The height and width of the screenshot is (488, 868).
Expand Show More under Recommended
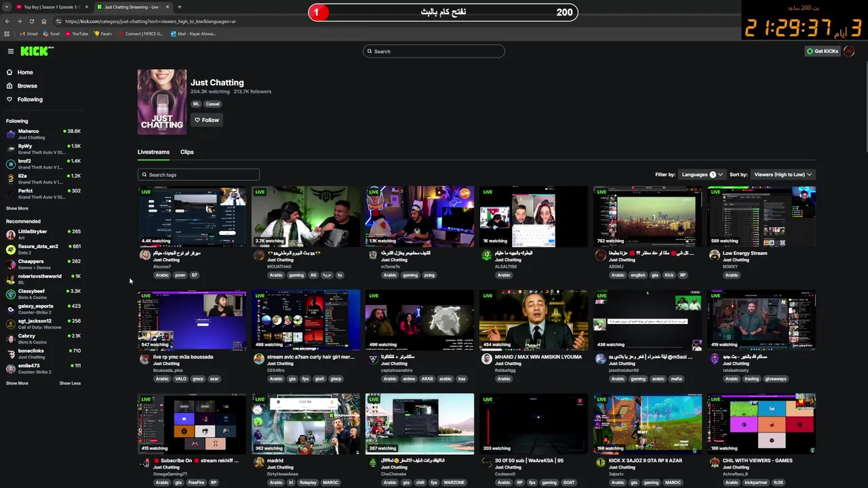[18, 384]
